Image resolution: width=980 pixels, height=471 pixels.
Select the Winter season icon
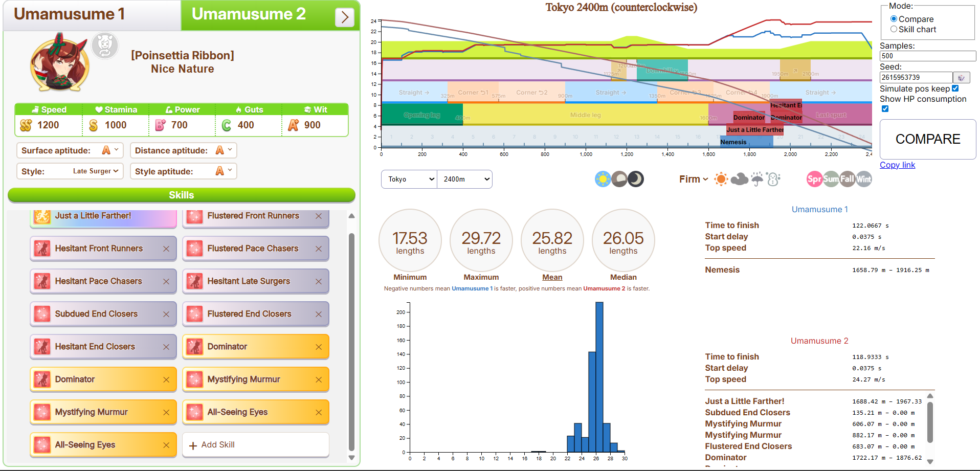click(x=863, y=179)
